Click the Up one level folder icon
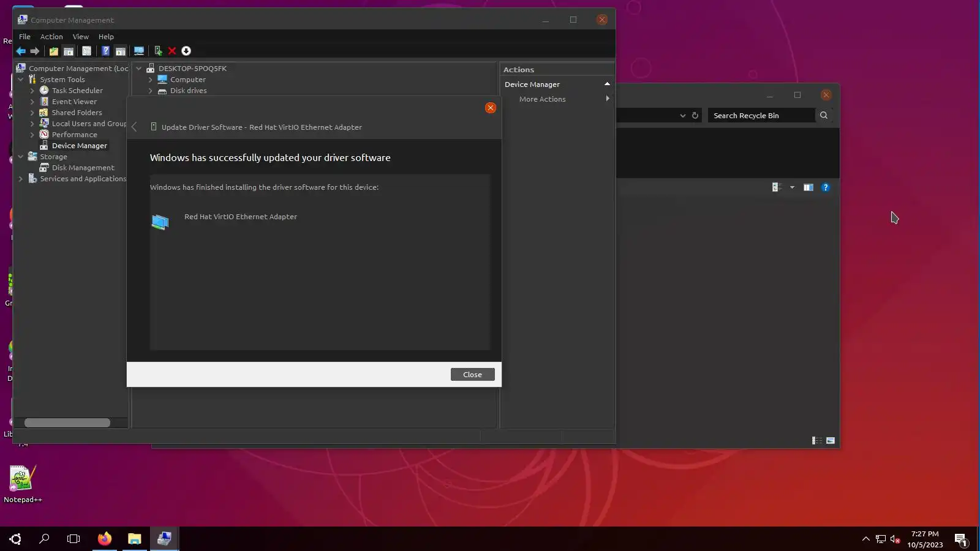980x551 pixels. pyautogui.click(x=54, y=51)
